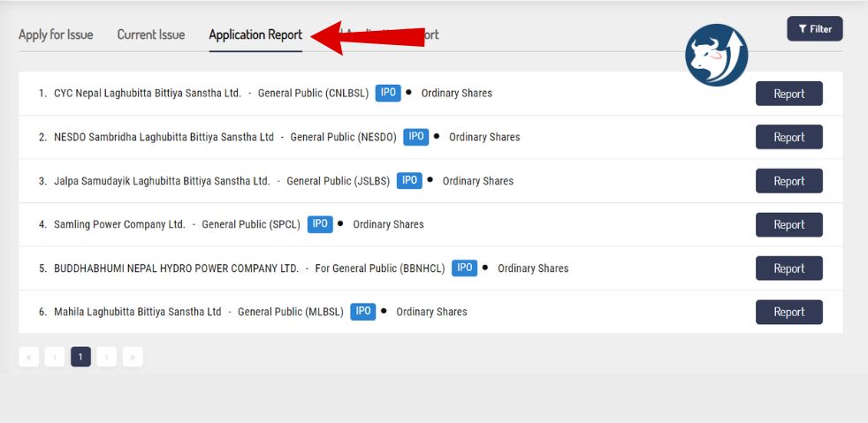868x423 pixels.
Task: Open Report for CYC Nepal Laghubitta
Action: coord(788,94)
